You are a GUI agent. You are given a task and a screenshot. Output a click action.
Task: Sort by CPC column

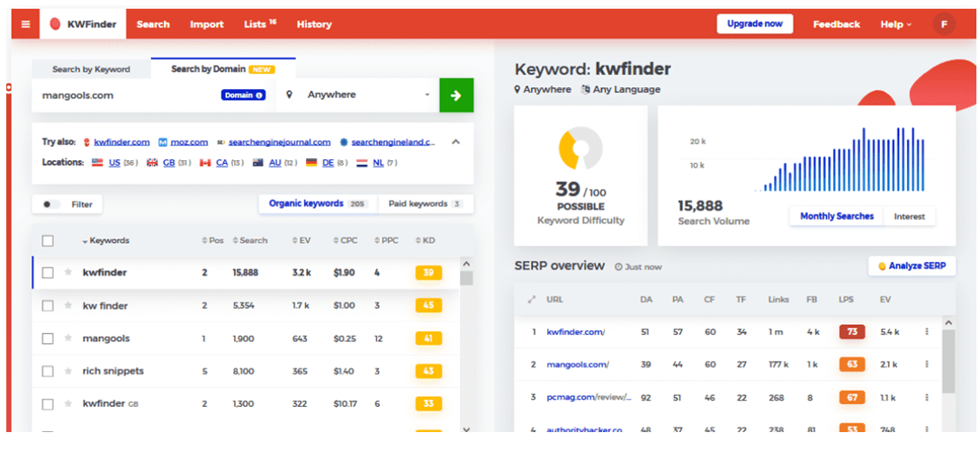coord(346,241)
